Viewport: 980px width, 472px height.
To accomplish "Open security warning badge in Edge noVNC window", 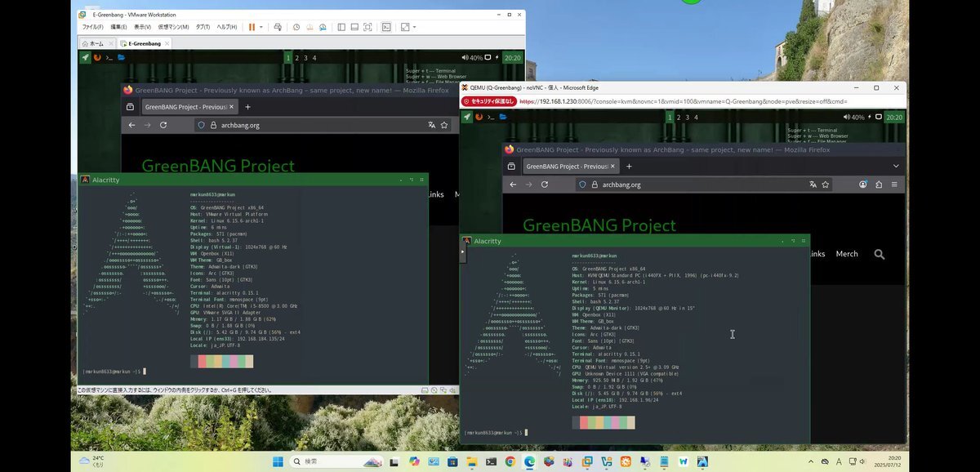I will tap(490, 101).
